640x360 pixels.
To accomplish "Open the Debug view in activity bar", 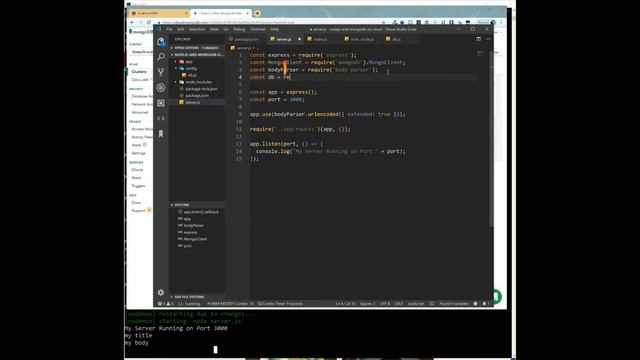I will [161, 87].
